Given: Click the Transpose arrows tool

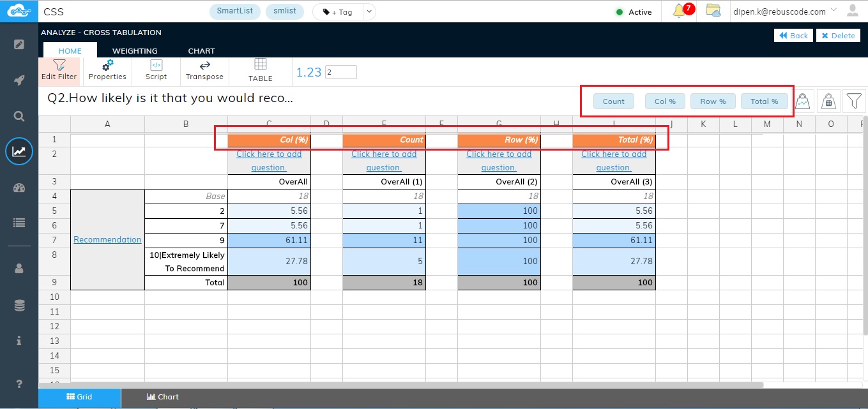Looking at the screenshot, I should 204,70.
